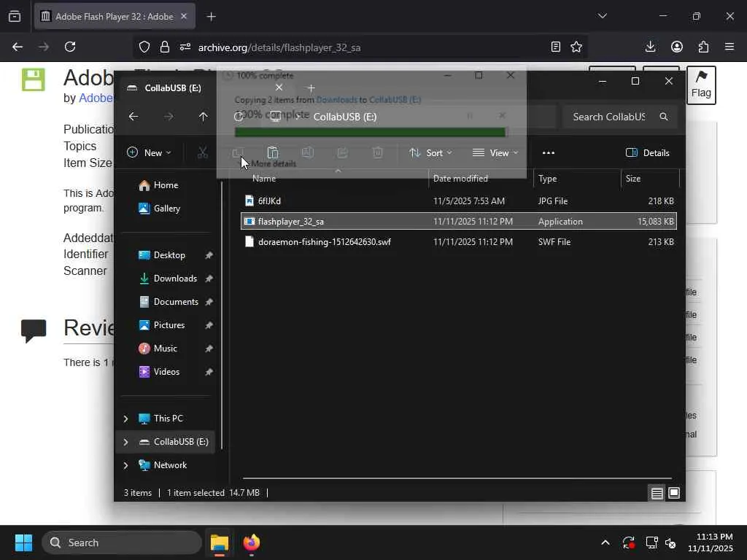Screen dimensions: 747x560
Task: Switch to details list view layout icon
Action: click(x=657, y=493)
